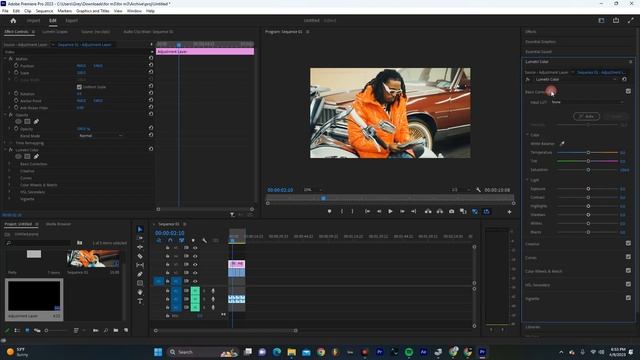Create ellipse mask under Lumetri Color effect
Viewport: 640px width, 360px height.
(x=18, y=156)
